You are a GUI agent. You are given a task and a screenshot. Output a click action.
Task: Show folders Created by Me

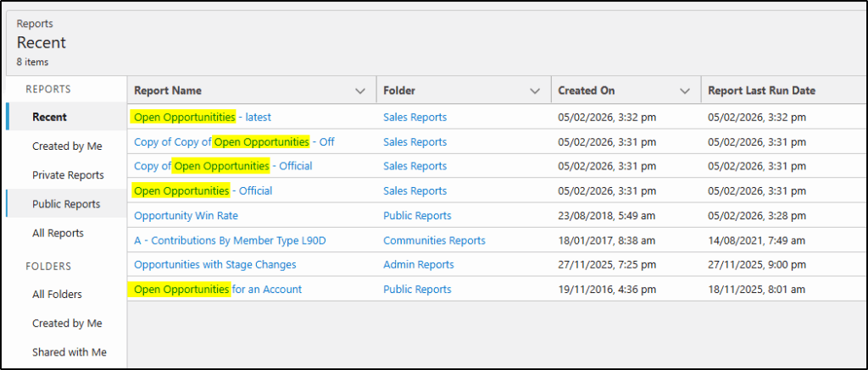[x=67, y=323]
